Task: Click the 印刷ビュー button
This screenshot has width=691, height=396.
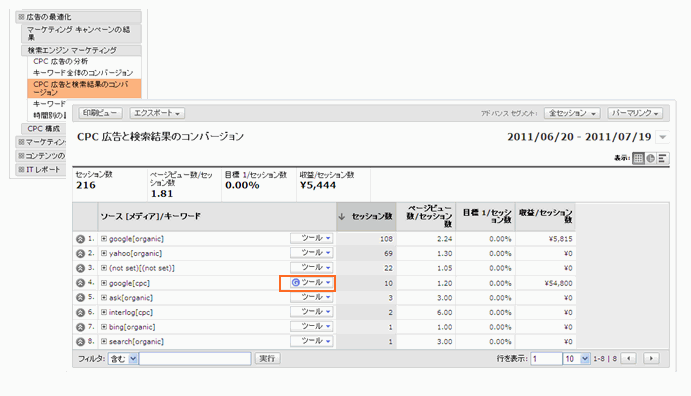Action: (x=100, y=113)
